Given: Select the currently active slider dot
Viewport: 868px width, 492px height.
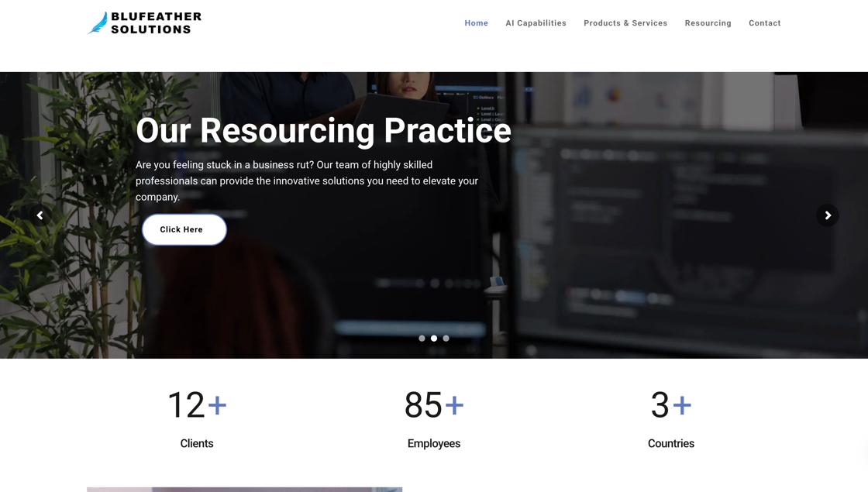Looking at the screenshot, I should pos(433,337).
